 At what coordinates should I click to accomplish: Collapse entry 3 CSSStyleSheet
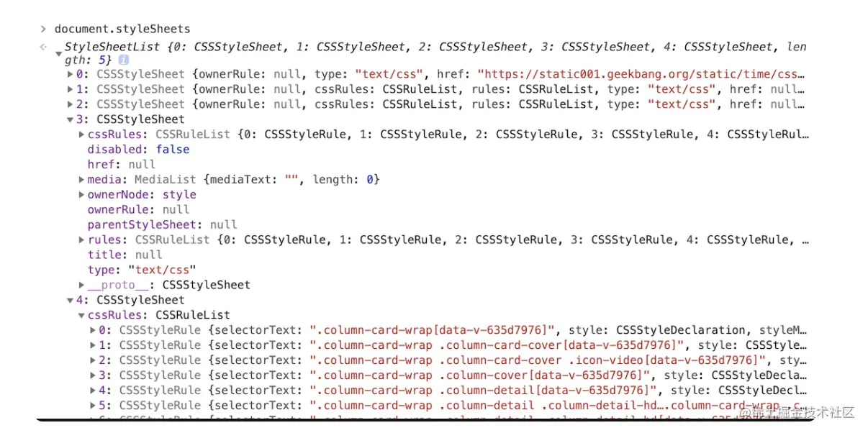70,119
